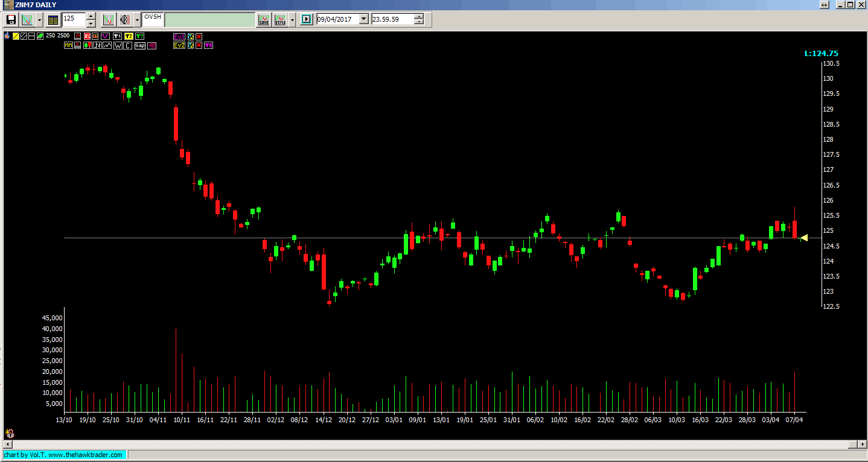
Task: Click the W weekly button
Action: (x=118, y=45)
